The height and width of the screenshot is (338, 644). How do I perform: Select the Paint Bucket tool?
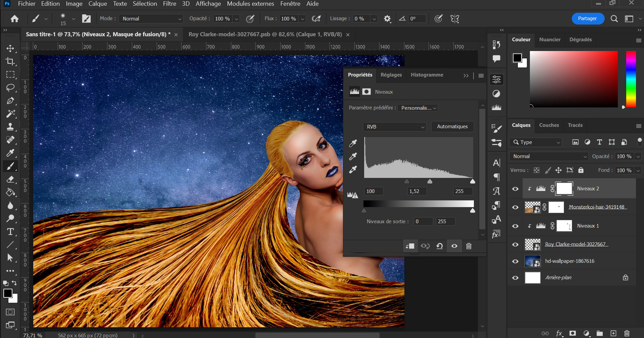(10, 192)
